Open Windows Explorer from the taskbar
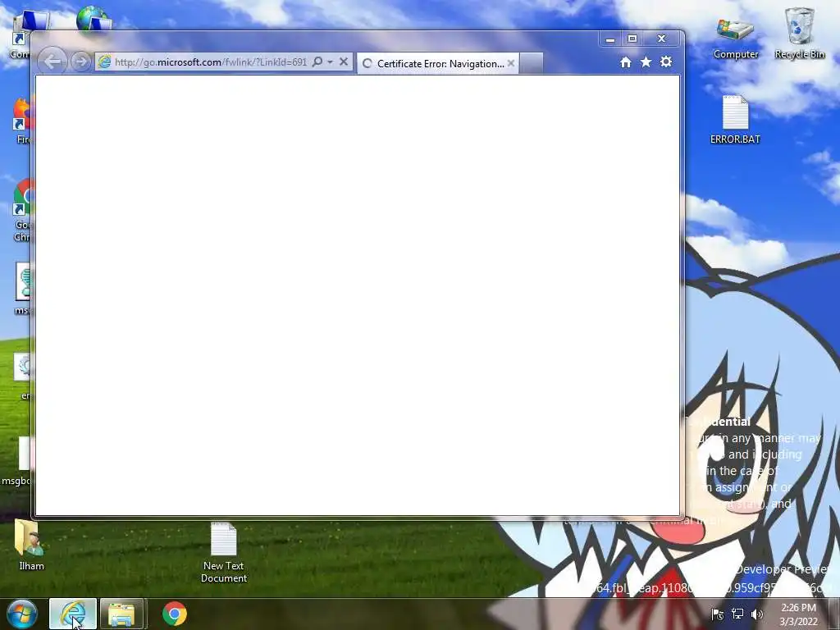 [121, 614]
